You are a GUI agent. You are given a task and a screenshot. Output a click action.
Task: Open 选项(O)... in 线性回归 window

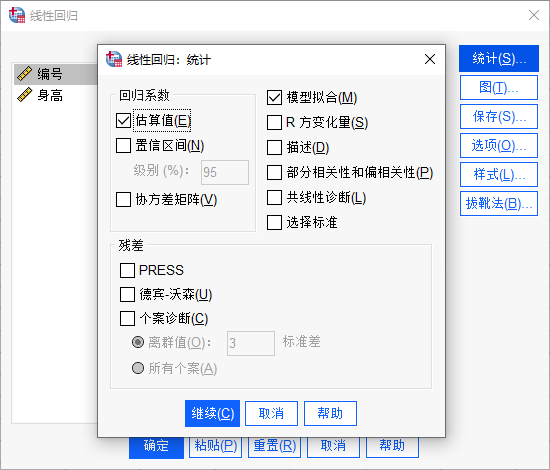pos(499,146)
